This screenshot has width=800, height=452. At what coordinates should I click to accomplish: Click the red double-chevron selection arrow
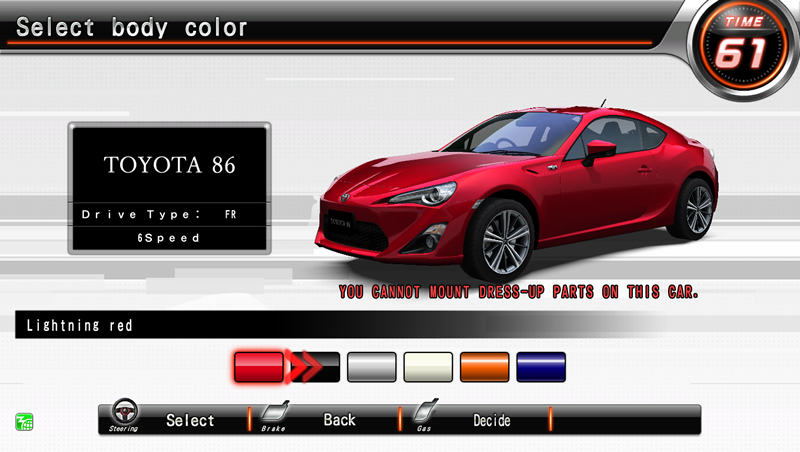point(305,366)
